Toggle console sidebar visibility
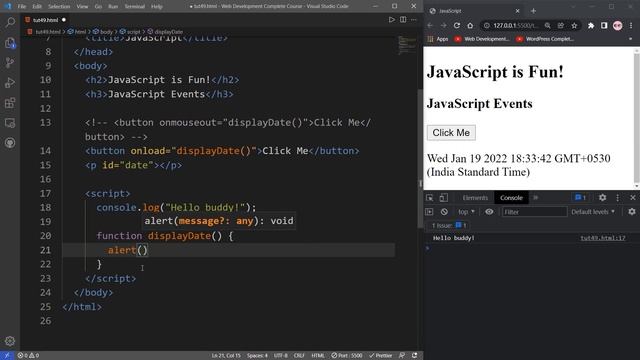 click(x=429, y=212)
